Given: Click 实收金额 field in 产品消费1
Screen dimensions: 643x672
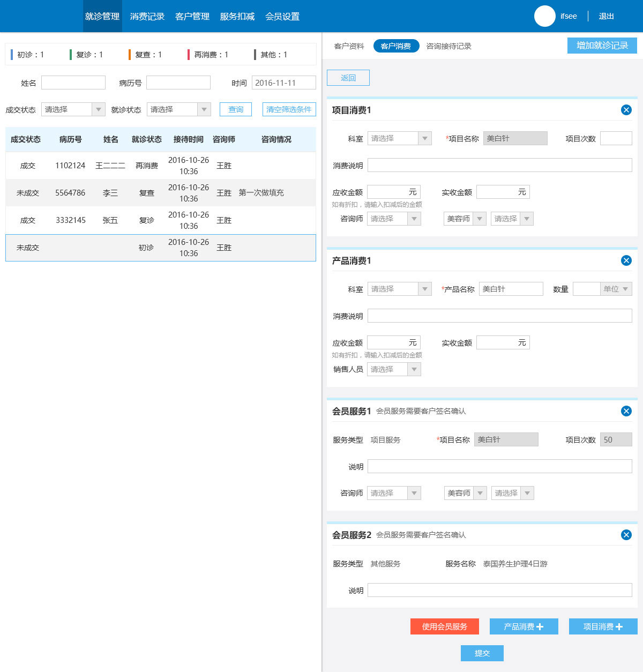Looking at the screenshot, I should click(503, 342).
